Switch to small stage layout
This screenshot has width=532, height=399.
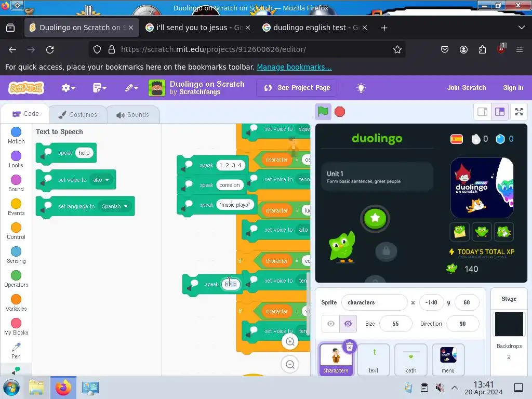tap(482, 112)
